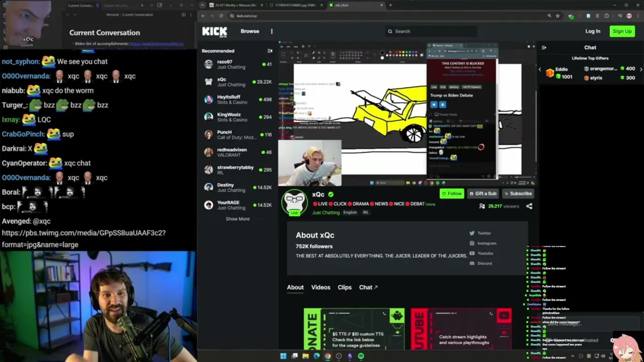Open Biden list of accomplishments link
Viewport: 644px width, 362px height.
point(156,44)
